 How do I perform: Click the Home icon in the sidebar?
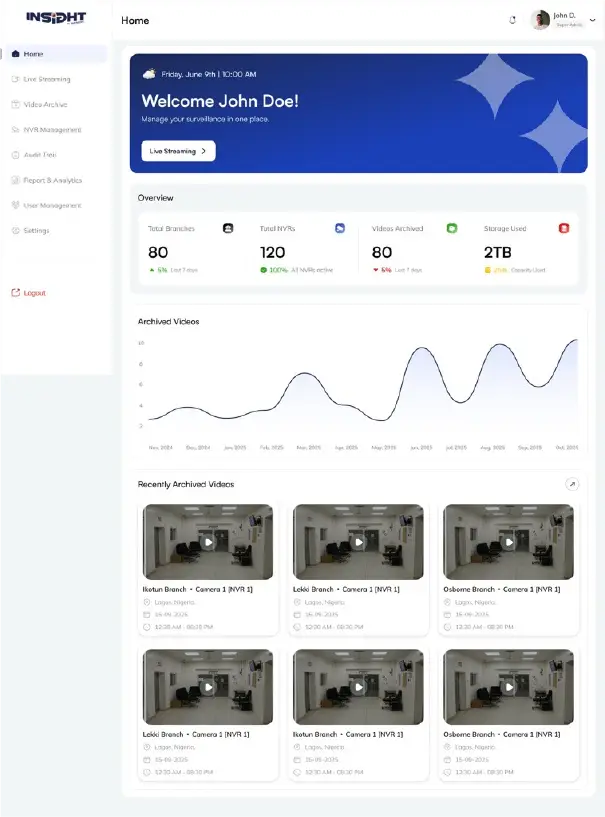click(16, 54)
